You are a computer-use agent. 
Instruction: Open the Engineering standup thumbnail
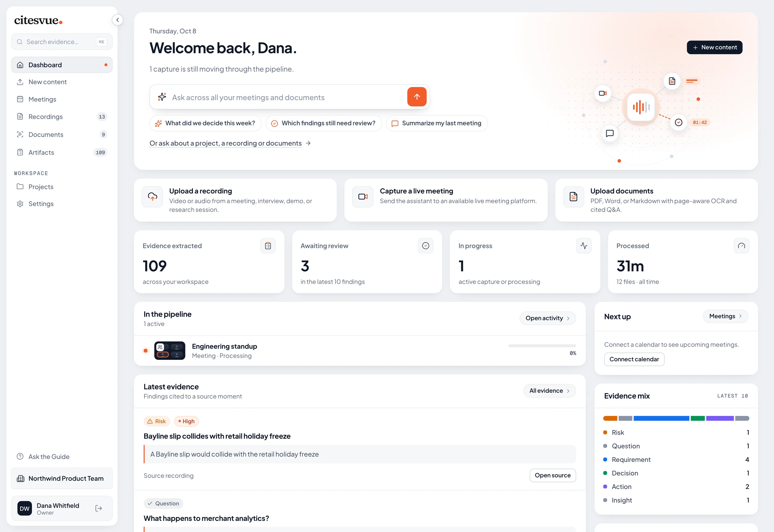click(x=170, y=350)
